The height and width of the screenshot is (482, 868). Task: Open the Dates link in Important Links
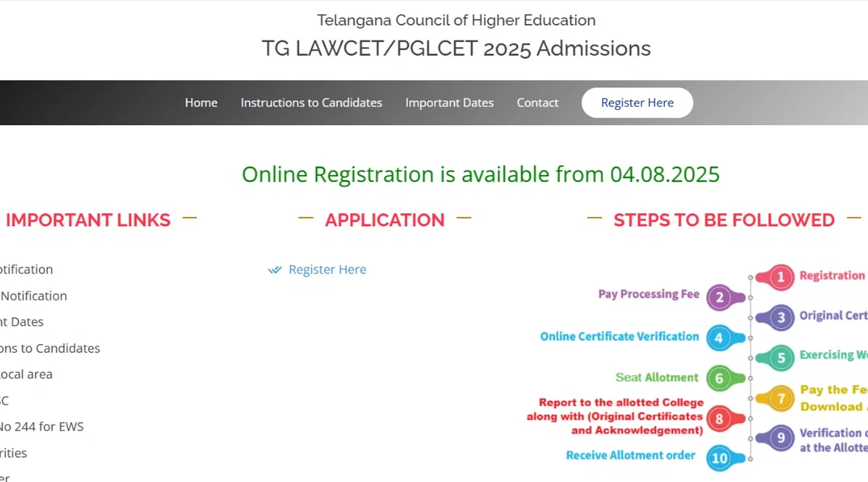pos(22,322)
